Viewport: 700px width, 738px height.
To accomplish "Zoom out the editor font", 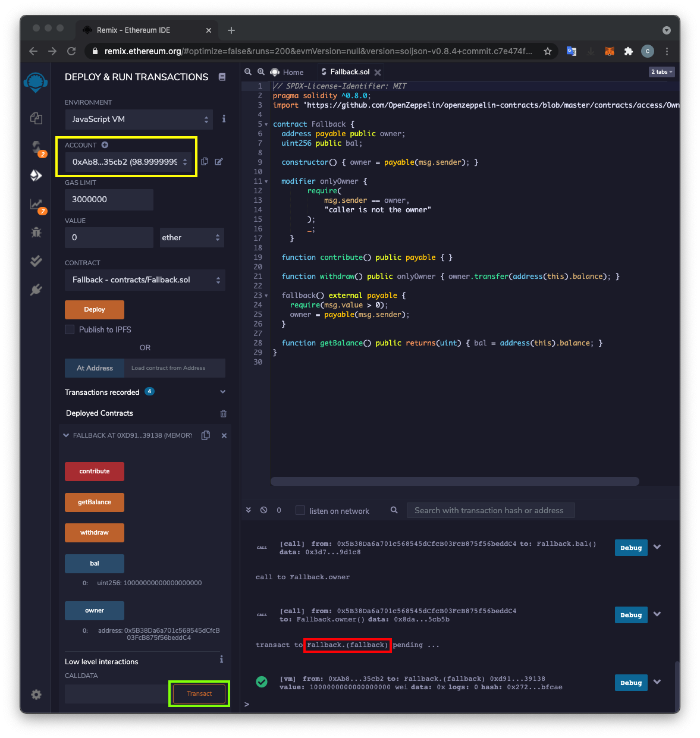I will pos(248,72).
